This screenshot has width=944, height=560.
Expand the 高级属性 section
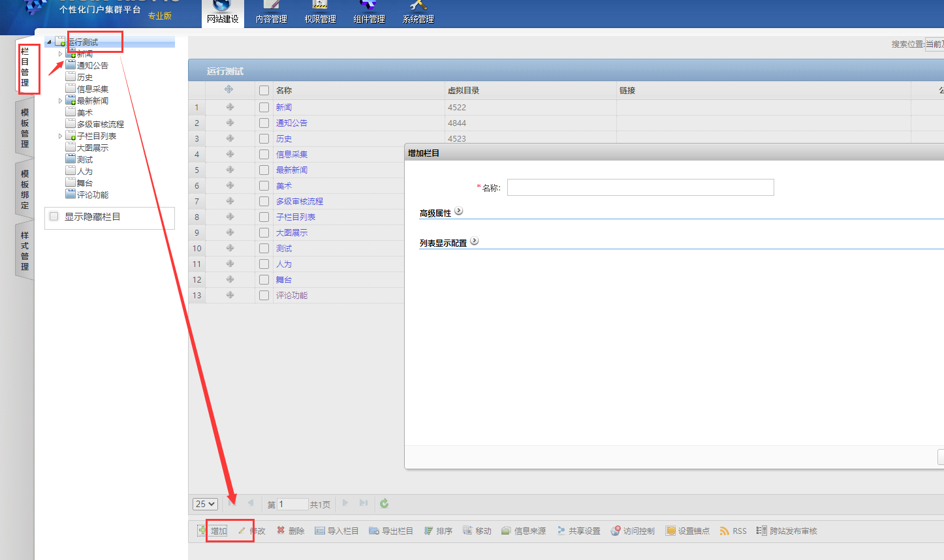tap(458, 211)
